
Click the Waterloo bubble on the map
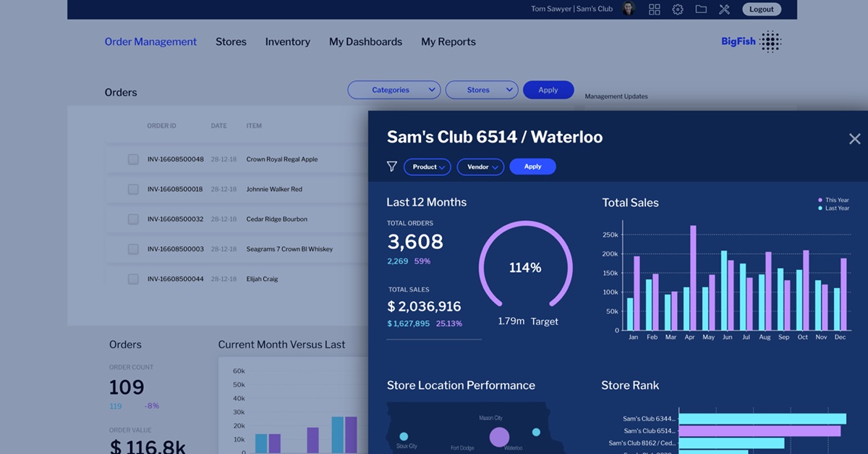[x=499, y=437]
